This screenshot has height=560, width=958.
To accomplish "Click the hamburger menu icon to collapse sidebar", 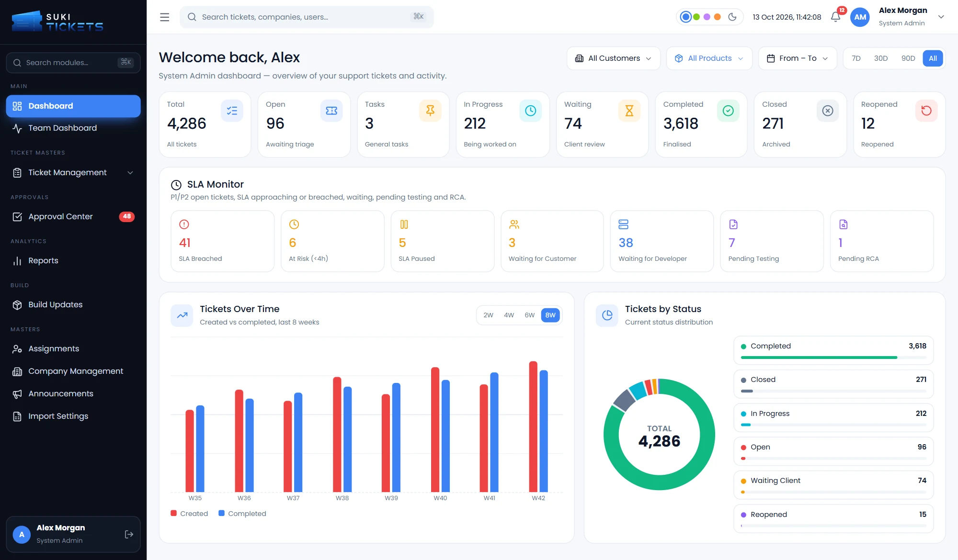I will coord(164,17).
